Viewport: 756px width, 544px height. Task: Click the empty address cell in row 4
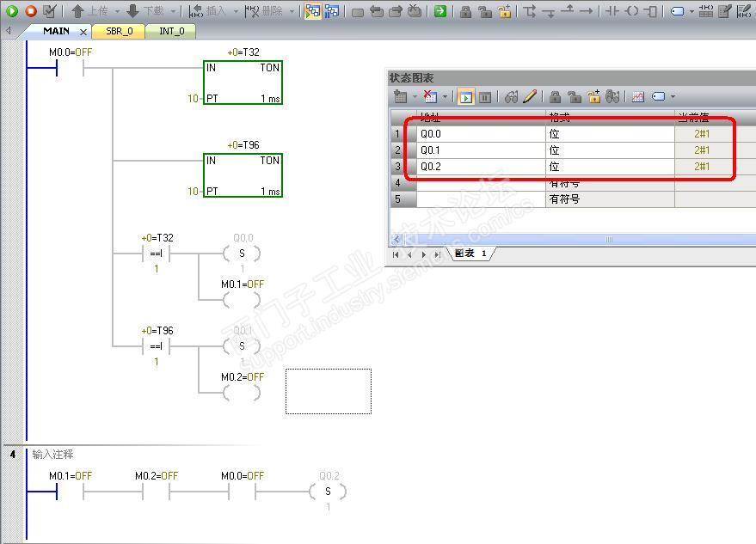pyautogui.click(x=481, y=183)
